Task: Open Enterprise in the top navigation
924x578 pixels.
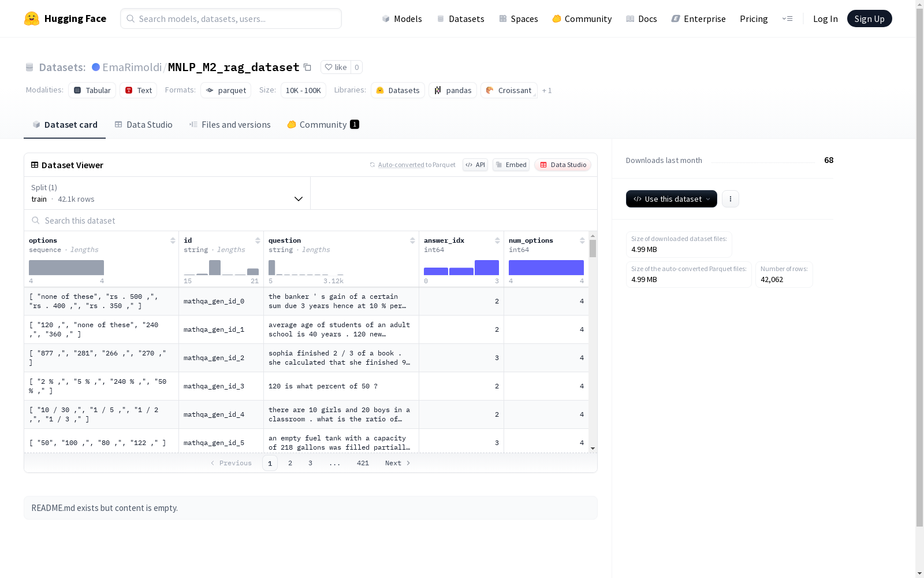Action: (x=699, y=18)
